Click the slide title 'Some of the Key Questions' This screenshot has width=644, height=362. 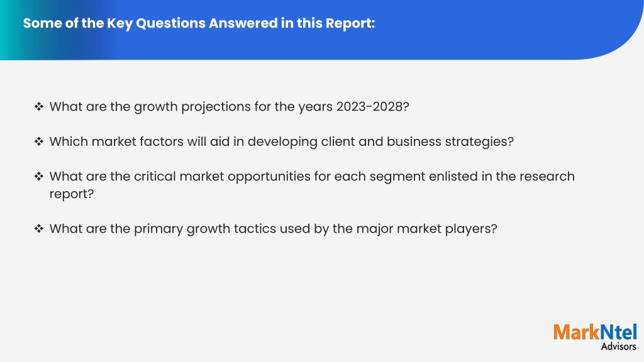pos(199,23)
